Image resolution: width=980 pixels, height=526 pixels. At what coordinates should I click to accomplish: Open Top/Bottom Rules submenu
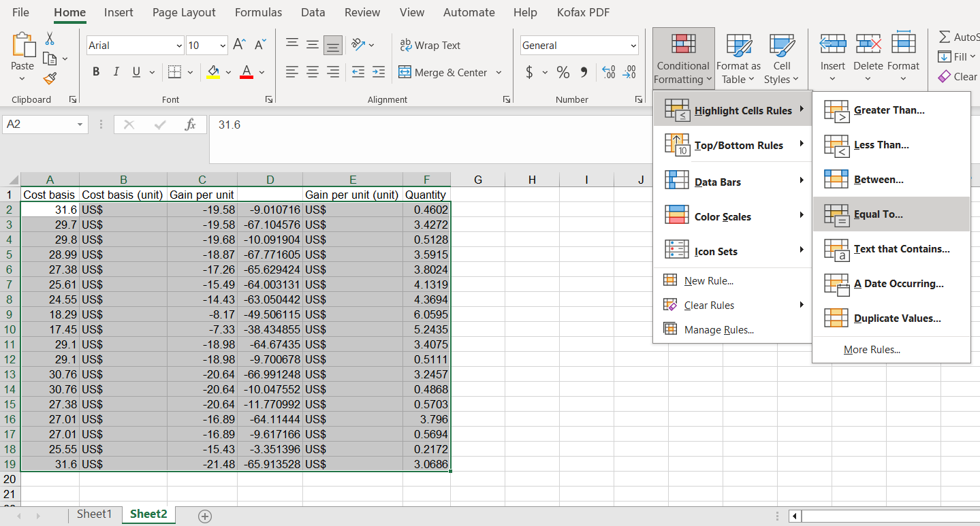point(733,145)
